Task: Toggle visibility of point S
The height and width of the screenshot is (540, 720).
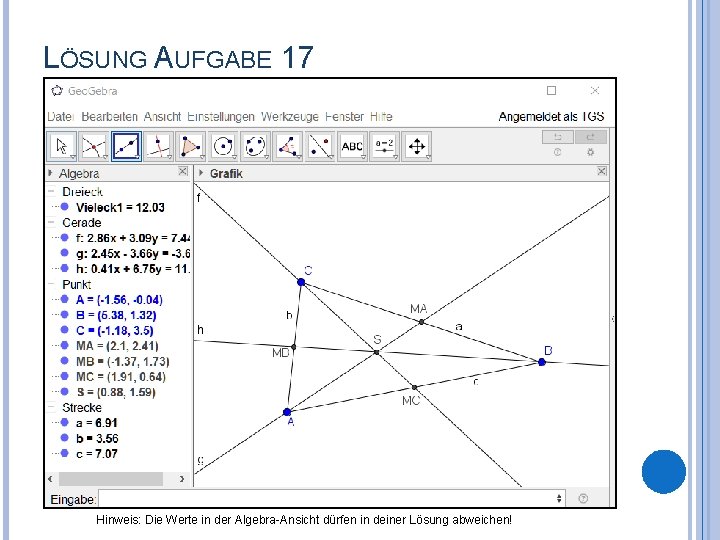Action: tap(65, 391)
